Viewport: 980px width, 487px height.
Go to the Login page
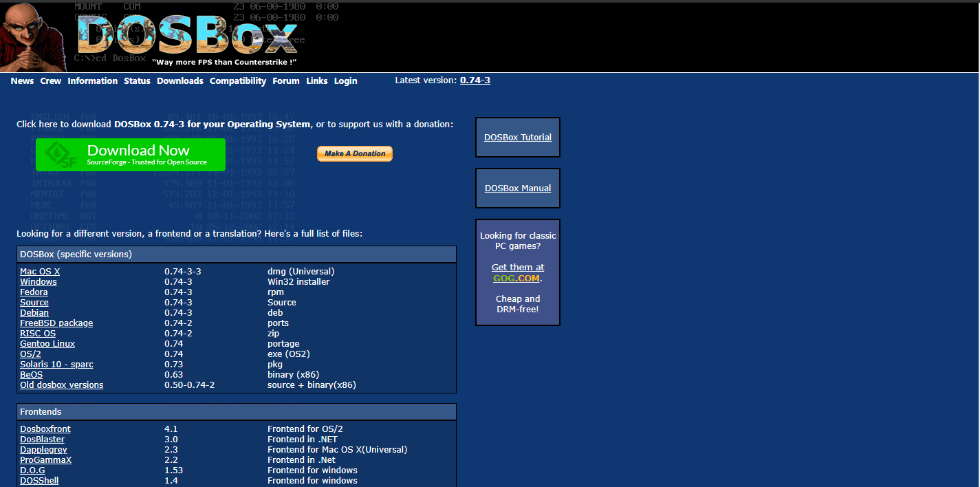pyautogui.click(x=345, y=80)
